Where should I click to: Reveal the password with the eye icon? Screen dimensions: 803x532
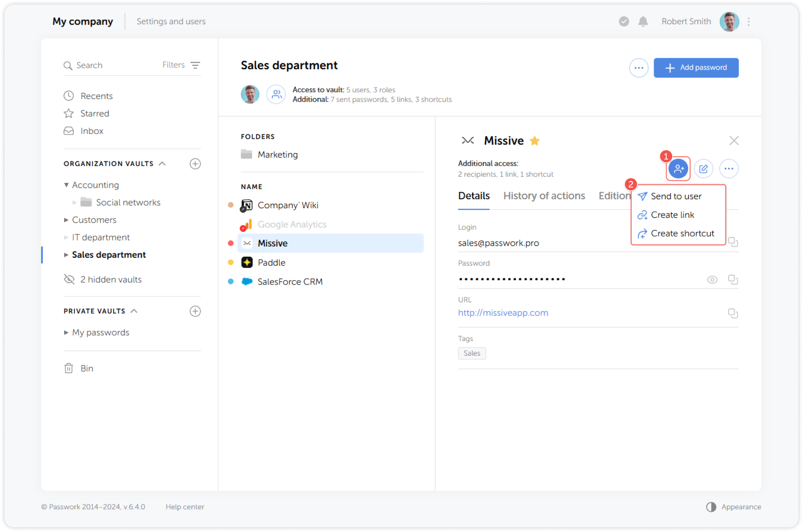click(x=712, y=279)
